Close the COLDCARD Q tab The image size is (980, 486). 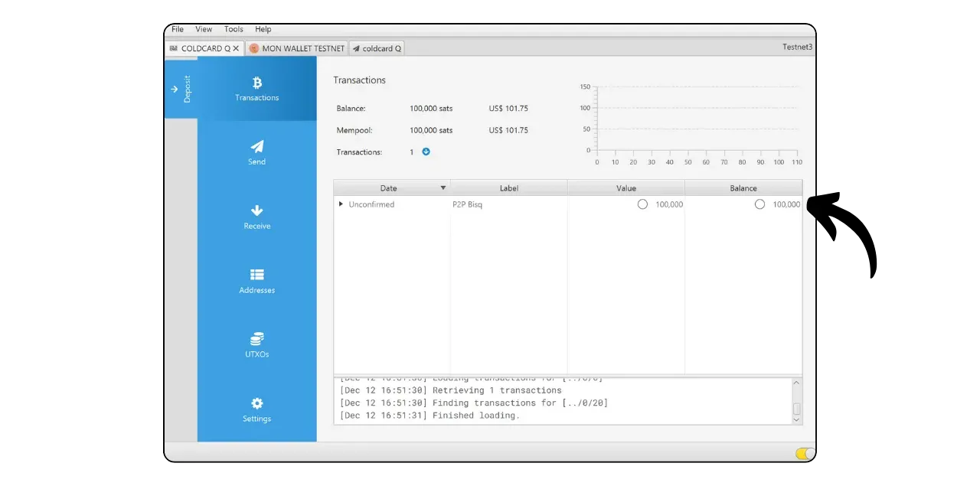point(236,48)
